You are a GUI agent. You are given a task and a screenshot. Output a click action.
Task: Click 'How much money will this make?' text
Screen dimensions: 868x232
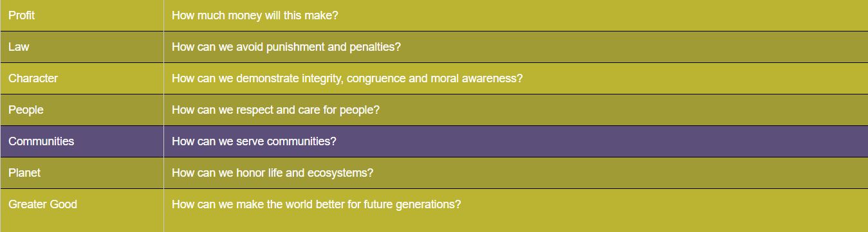pyautogui.click(x=255, y=15)
